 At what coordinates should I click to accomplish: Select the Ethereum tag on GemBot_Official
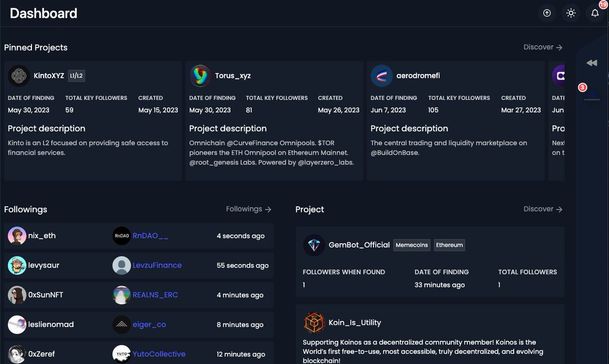(x=449, y=245)
